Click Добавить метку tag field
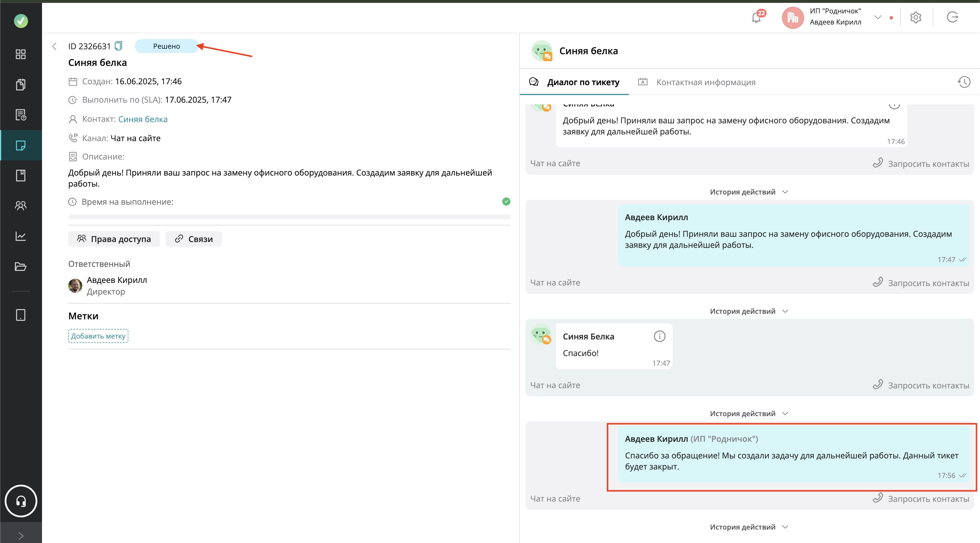This screenshot has height=543, width=980. coord(98,336)
